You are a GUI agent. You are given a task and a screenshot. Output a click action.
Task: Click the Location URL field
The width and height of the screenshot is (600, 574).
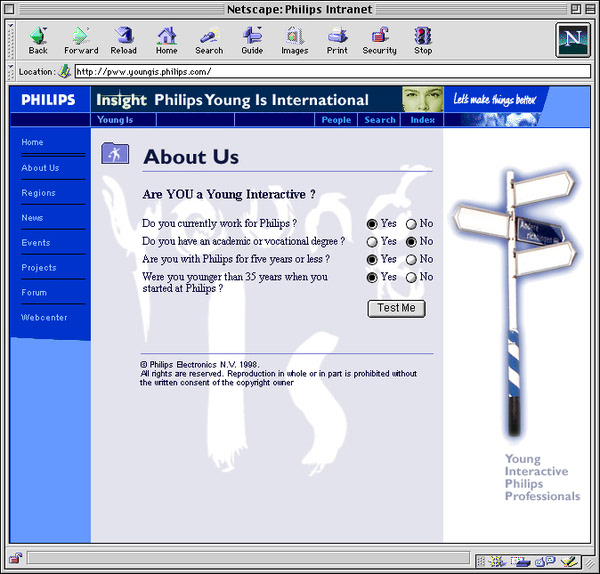click(x=333, y=72)
